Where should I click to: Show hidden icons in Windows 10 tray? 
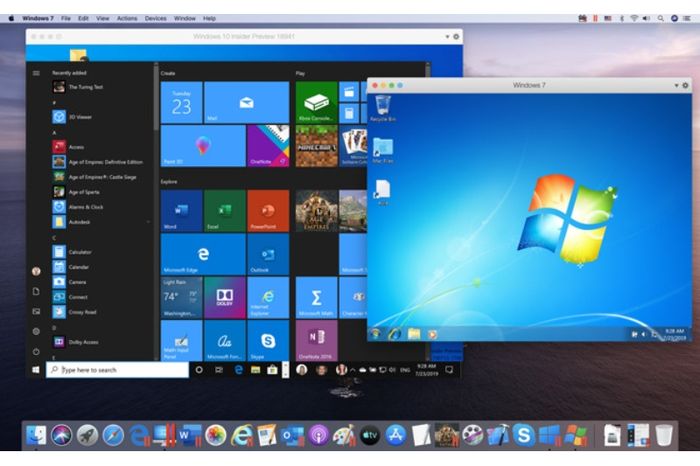click(352, 370)
